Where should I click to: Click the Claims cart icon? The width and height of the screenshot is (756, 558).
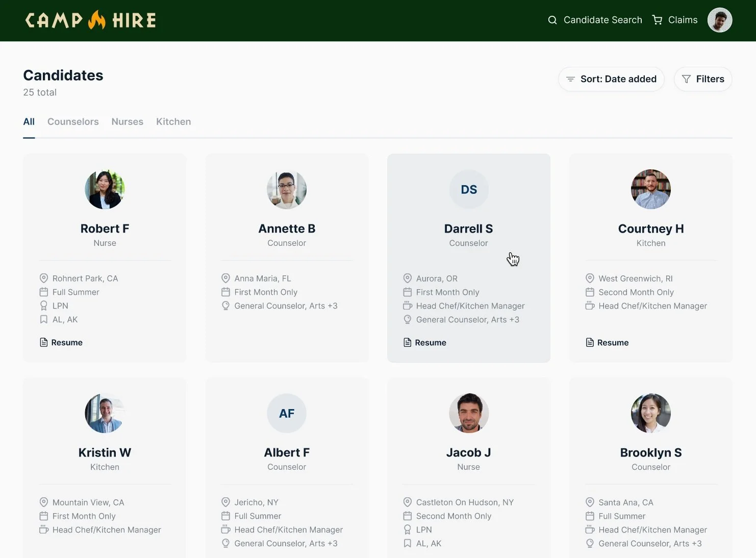click(x=658, y=20)
